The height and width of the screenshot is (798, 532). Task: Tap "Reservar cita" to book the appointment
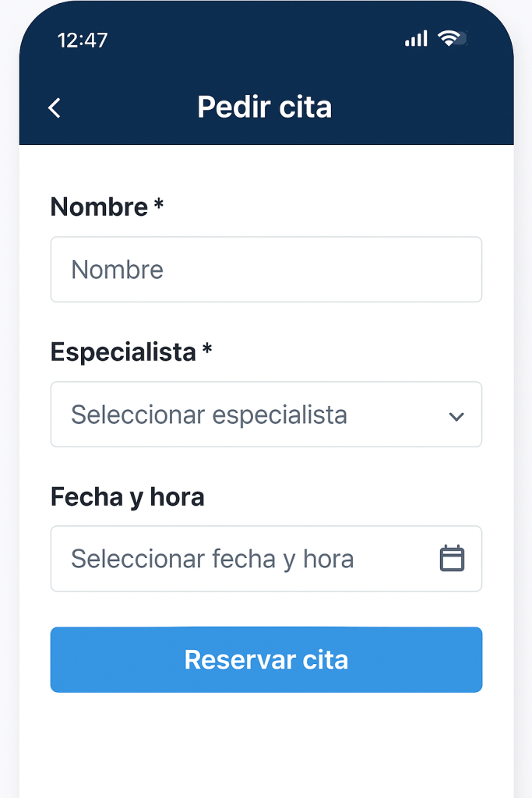point(266,659)
